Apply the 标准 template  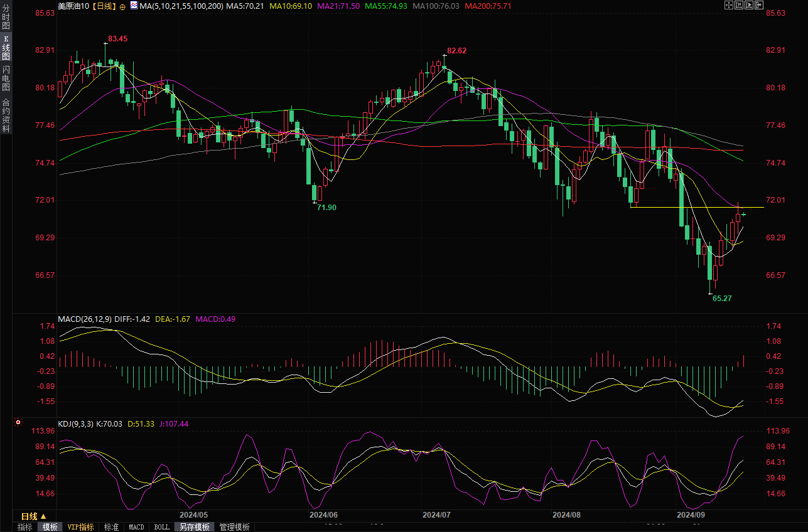point(111,527)
